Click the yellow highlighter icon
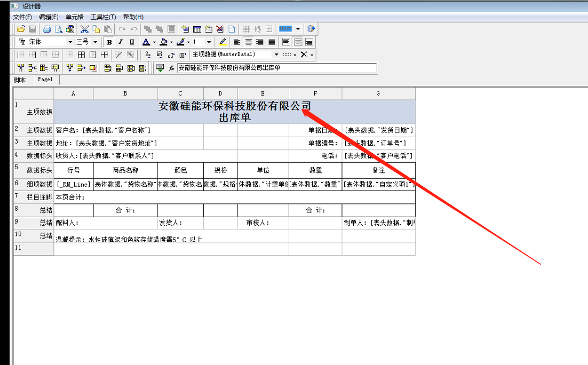 (223, 42)
